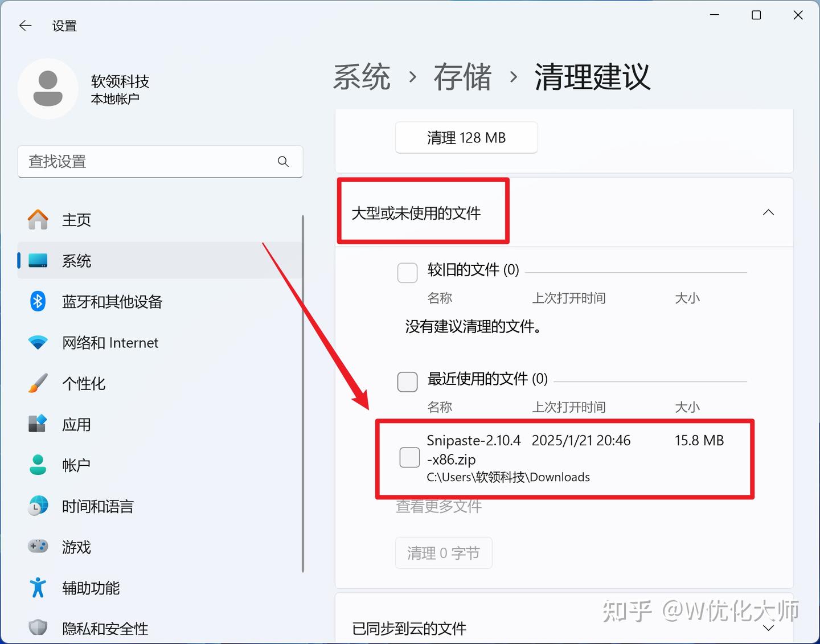Image resolution: width=820 pixels, height=644 pixels.
Task: Open the 主页 sidebar item
Action: click(159, 220)
